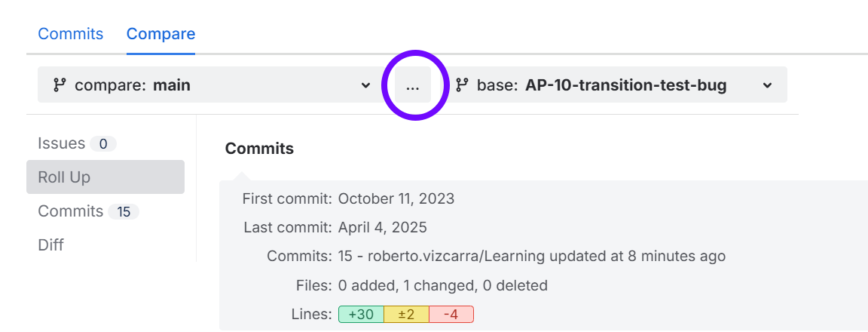Image resolution: width=868 pixels, height=332 pixels.
Task: Click the Issues count badge showing 0
Action: point(103,143)
